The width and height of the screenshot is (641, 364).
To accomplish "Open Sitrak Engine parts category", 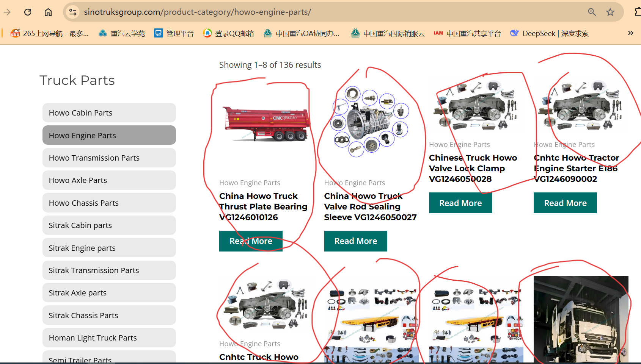I will [109, 248].
